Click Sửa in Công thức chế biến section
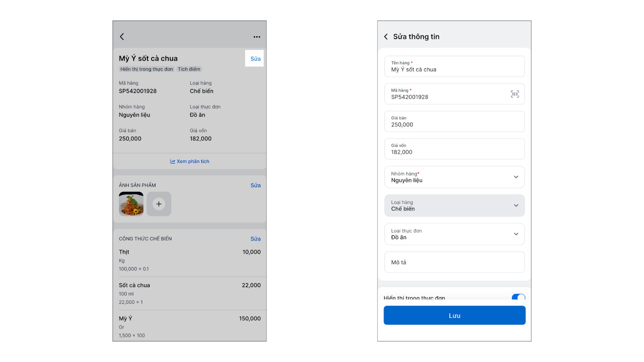644x362 pixels. (255, 239)
